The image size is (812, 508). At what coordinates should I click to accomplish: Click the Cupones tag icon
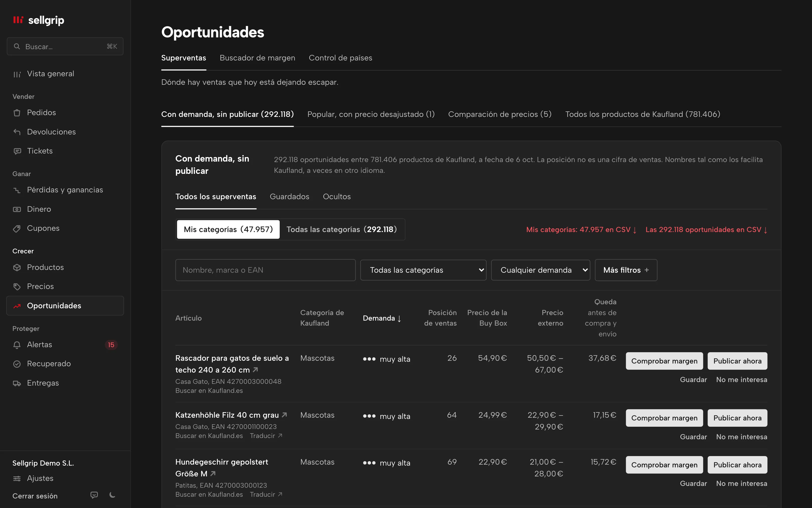tap(17, 229)
